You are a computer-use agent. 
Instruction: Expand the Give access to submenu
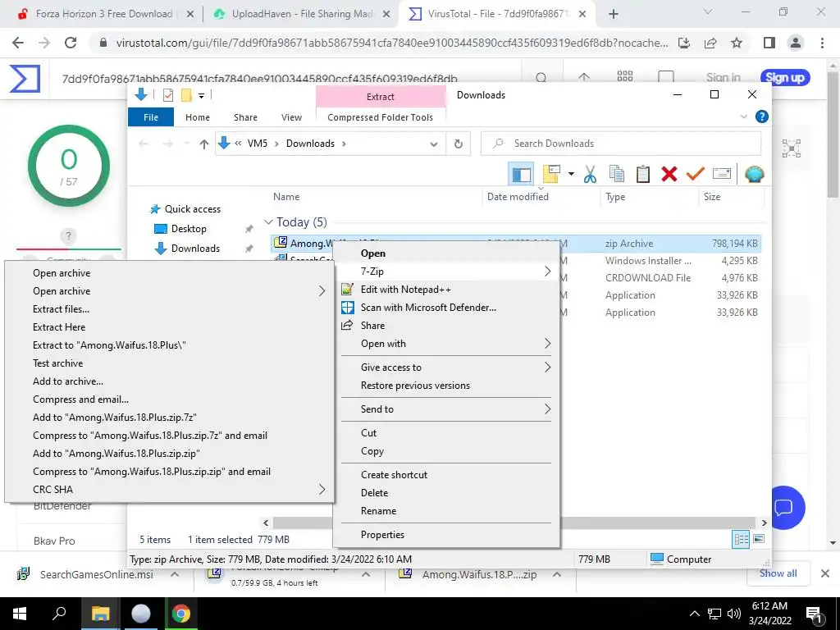[x=445, y=367]
